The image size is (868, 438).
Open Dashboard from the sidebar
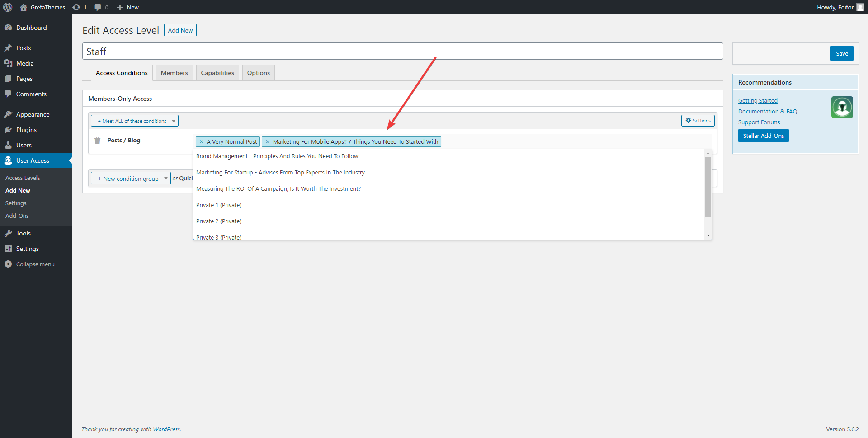click(36, 28)
